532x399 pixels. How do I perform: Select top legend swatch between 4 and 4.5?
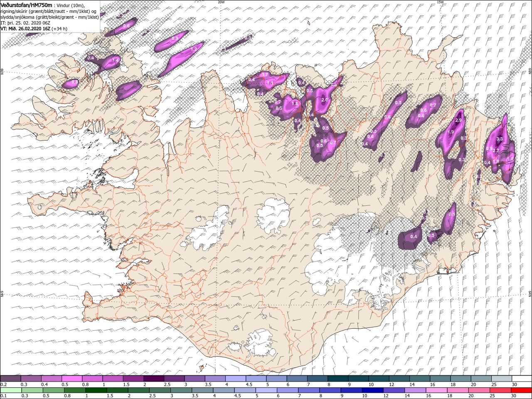[x=236, y=379]
